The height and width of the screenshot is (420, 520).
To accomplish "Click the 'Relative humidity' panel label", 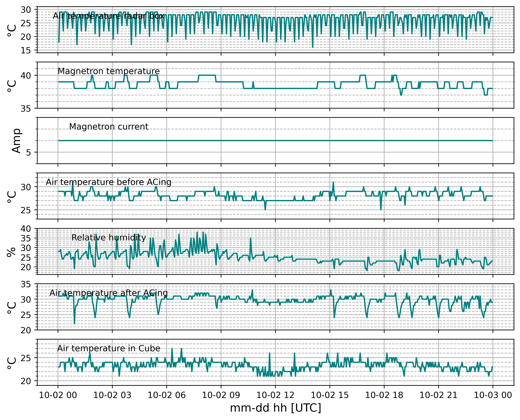I will click(109, 238).
